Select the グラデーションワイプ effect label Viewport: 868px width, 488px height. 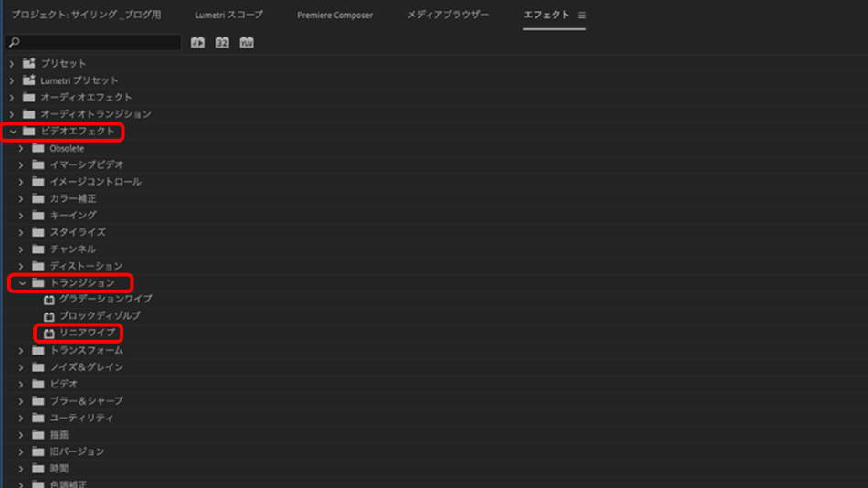coord(106,299)
